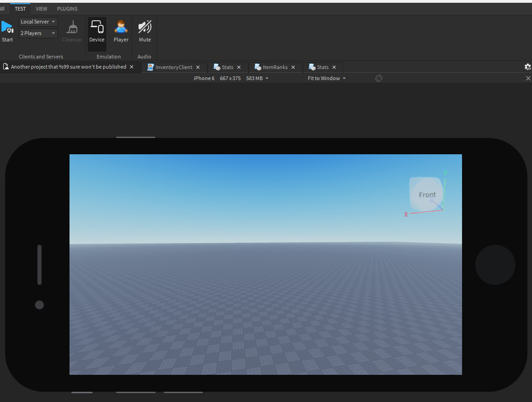The width and height of the screenshot is (532, 402).
Task: Open the Local Server dropdown
Action: pyautogui.click(x=38, y=21)
